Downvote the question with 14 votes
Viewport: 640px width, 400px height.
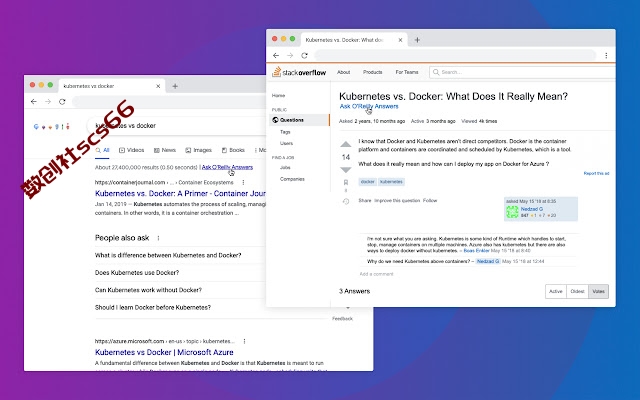click(346, 170)
